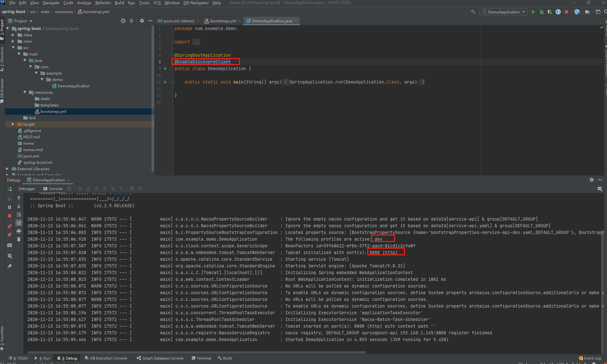Image resolution: width=607 pixels, height=364 pixels.
Task: Open the Refactor menu
Action: point(103,3)
